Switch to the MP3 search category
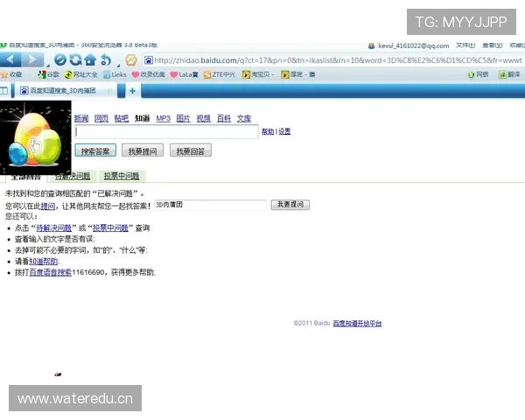This screenshot has height=420, width=525. (163, 118)
